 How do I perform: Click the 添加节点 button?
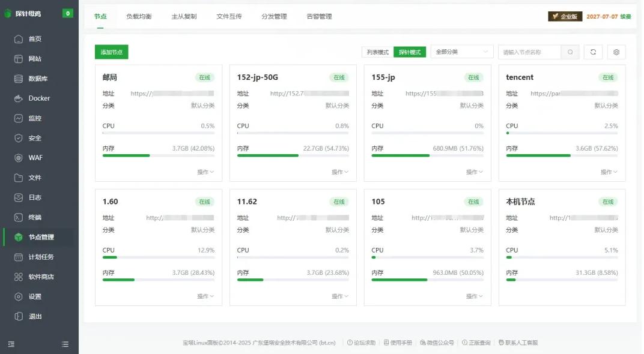111,52
